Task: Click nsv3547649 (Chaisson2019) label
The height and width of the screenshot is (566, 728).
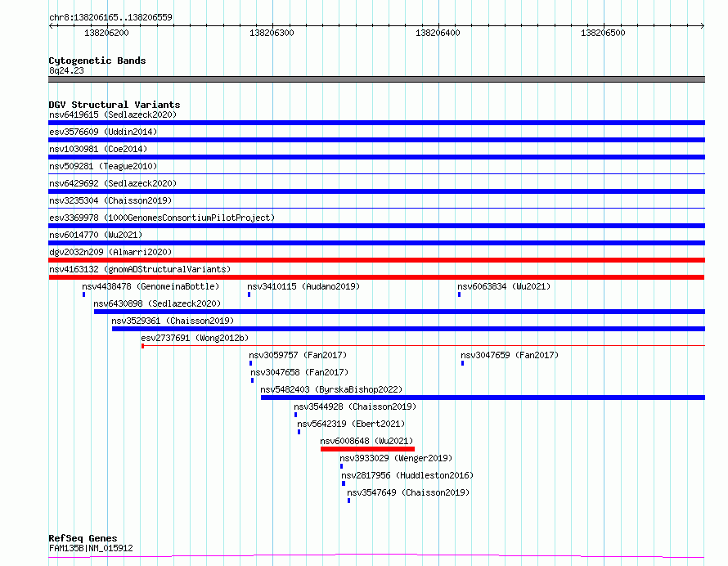Action: pos(408,492)
